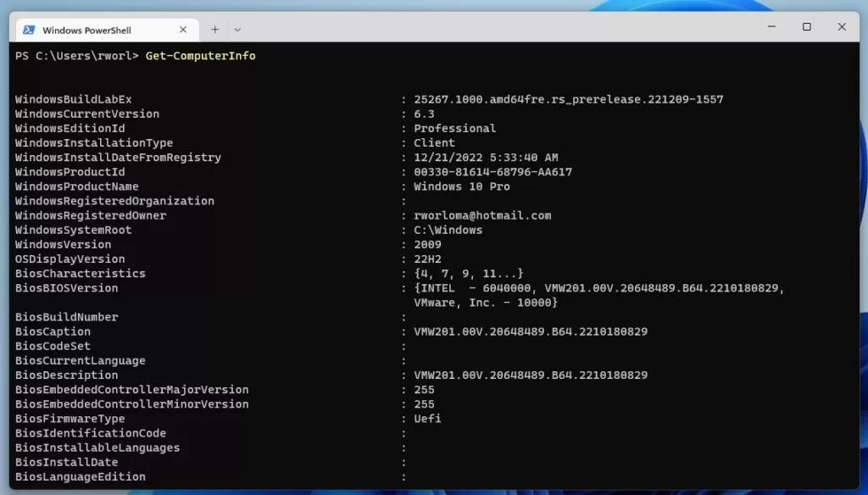Click the BiosEmbeddedControllerMinorVersion property name
868x495 pixels.
tap(131, 404)
